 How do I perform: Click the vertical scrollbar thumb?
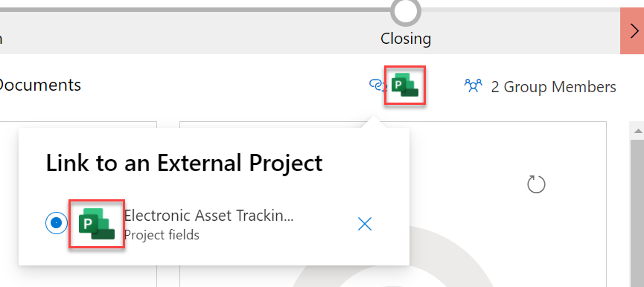638,213
